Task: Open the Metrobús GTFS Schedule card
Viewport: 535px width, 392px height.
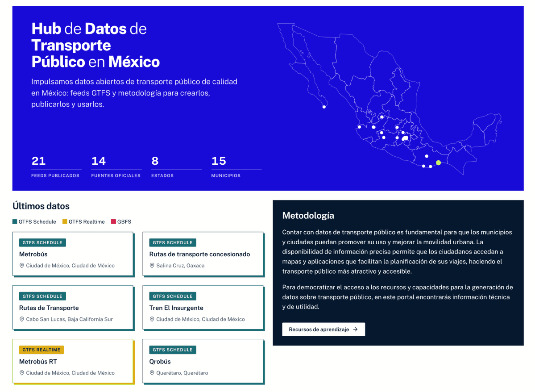Action: (x=73, y=254)
